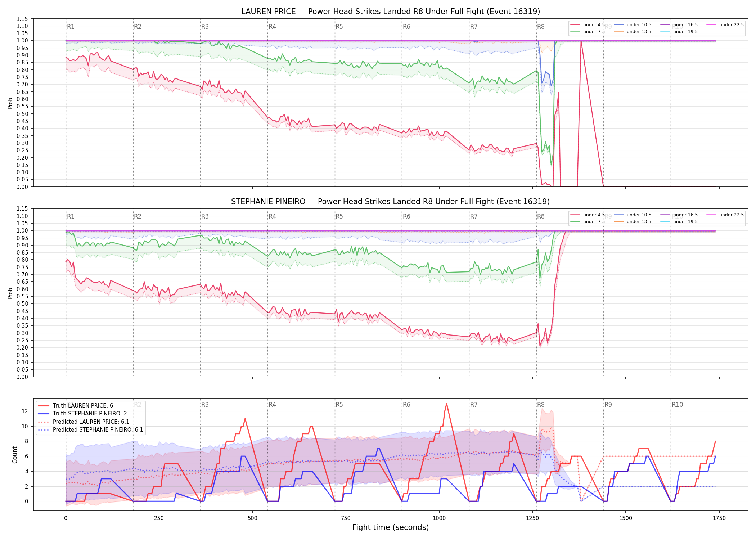
Task: Click the 'Prob' label on Stephanie Pineiro chart
Action: pyautogui.click(x=10, y=293)
